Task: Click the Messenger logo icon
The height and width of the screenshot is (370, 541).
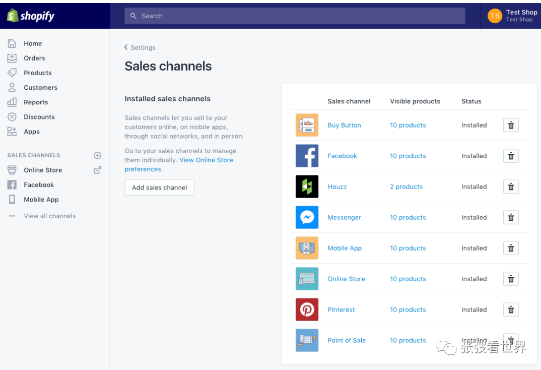Action: point(307,217)
